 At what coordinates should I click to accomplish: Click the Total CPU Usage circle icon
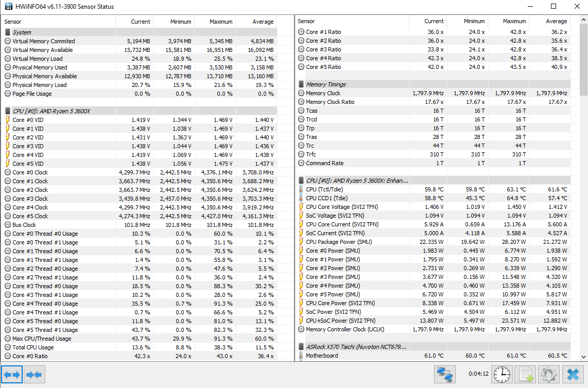click(8, 347)
